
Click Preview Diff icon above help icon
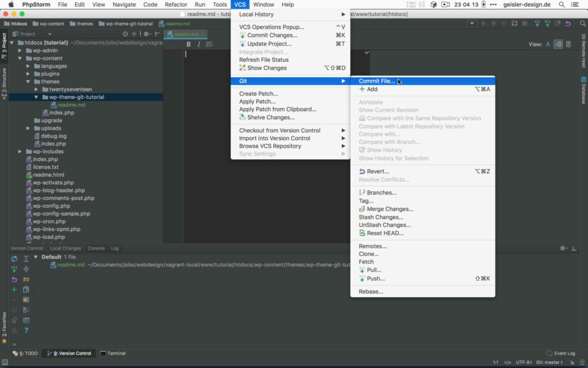click(26, 320)
